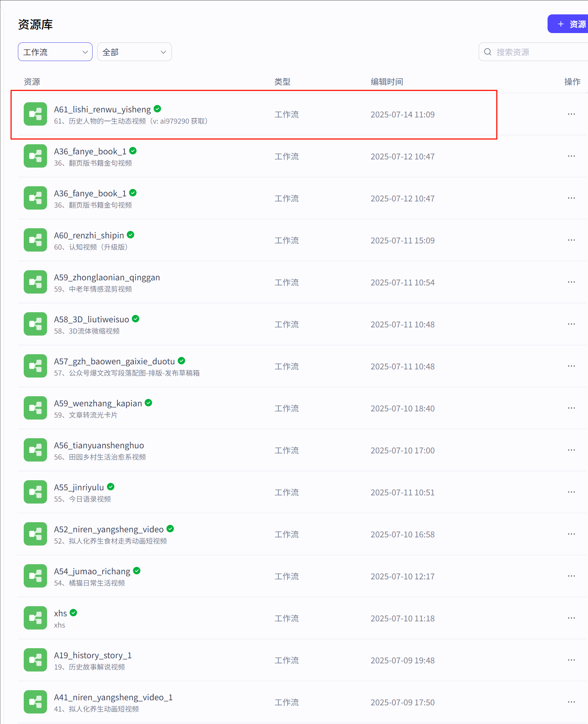
Task: Open the actions menu for A41_niren_yangsheng_video_1
Action: click(571, 702)
